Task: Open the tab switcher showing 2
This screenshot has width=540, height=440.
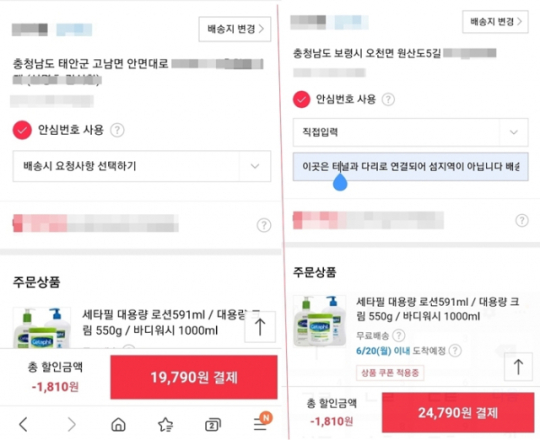Action: [213, 425]
